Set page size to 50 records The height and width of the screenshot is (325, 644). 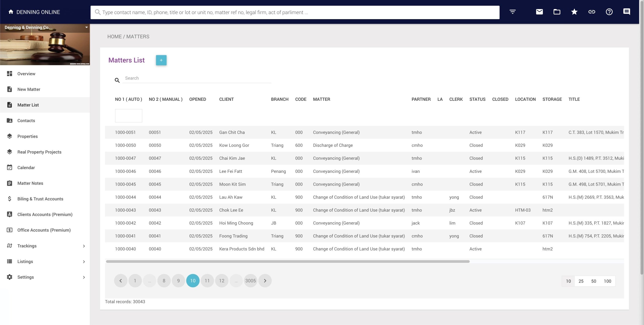click(x=593, y=281)
